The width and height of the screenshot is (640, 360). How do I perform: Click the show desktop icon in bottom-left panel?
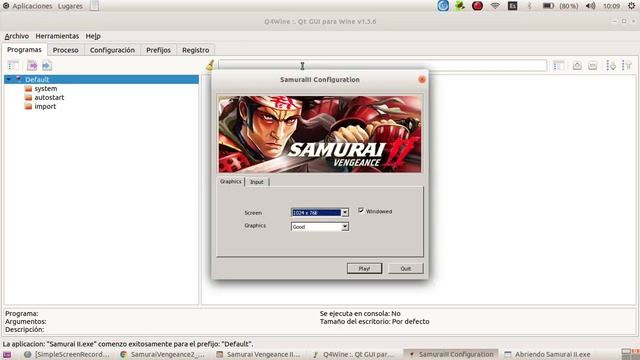coord(7,354)
